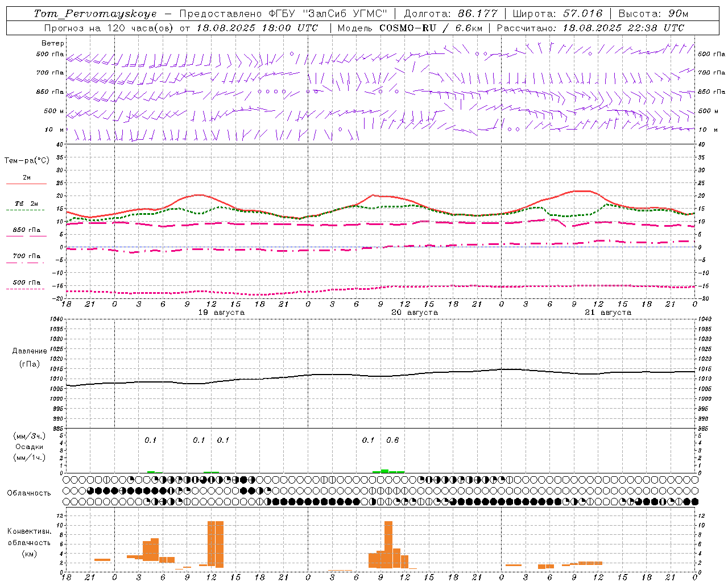Select the 0.6 precipitation amount value
728x582 pixels.
(x=392, y=440)
